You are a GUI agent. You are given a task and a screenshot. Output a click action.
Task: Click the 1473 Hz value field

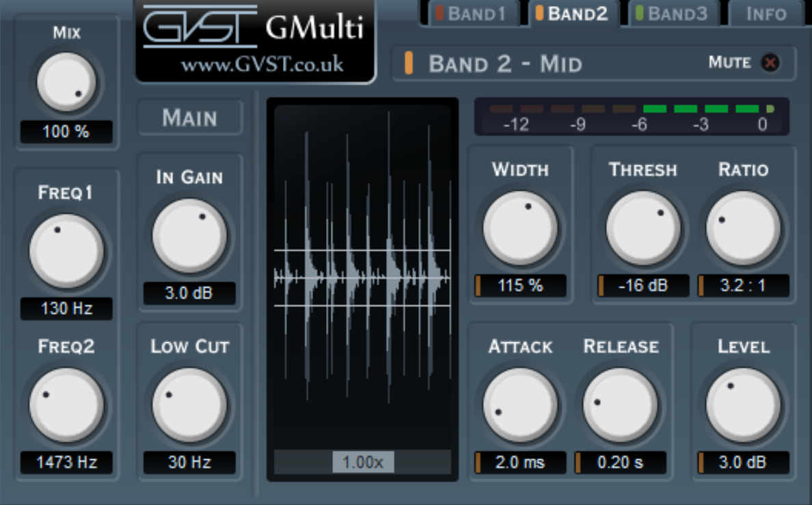point(66,462)
